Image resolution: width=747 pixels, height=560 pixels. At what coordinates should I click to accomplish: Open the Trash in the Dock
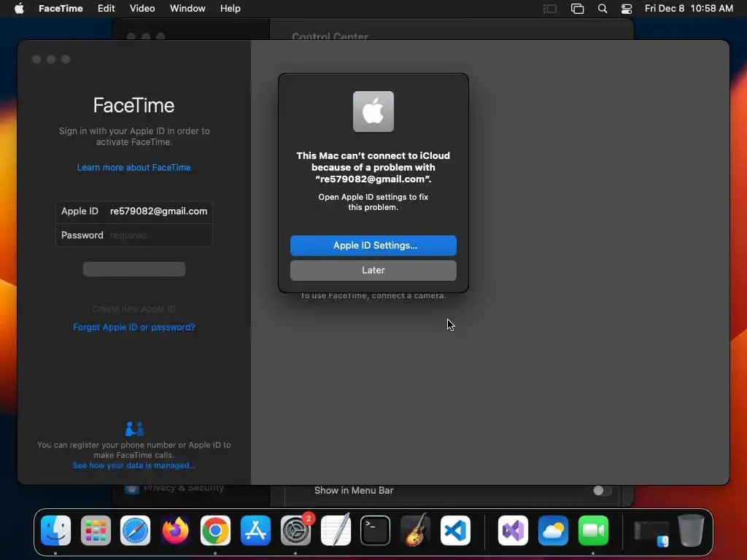point(691,530)
